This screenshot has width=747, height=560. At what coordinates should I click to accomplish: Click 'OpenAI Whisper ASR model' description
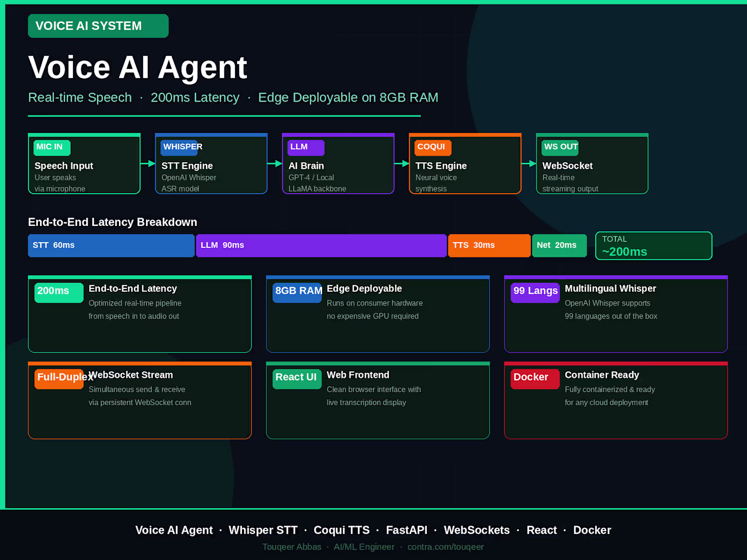(189, 183)
